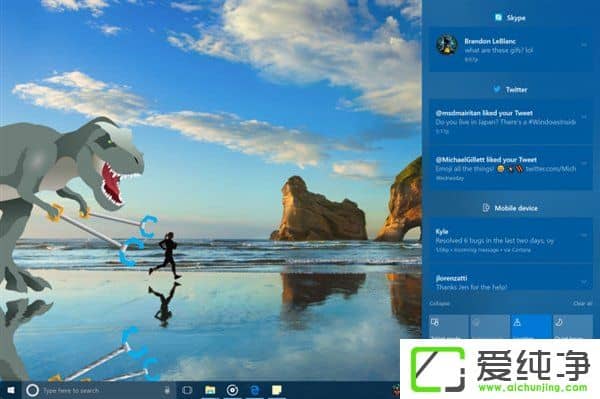Viewport: 600px width, 399px height.
Task: Click the Cortana circle icon
Action: (33, 390)
